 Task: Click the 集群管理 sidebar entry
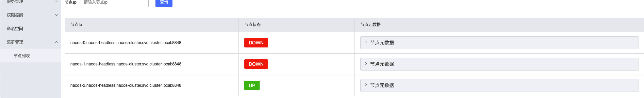(15, 42)
